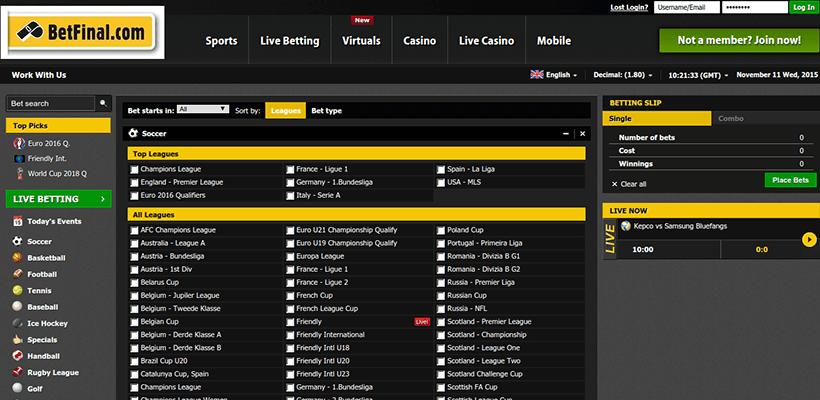The width and height of the screenshot is (820, 400).
Task: Check the Italy - Serie A checkbox
Action: tap(290, 196)
